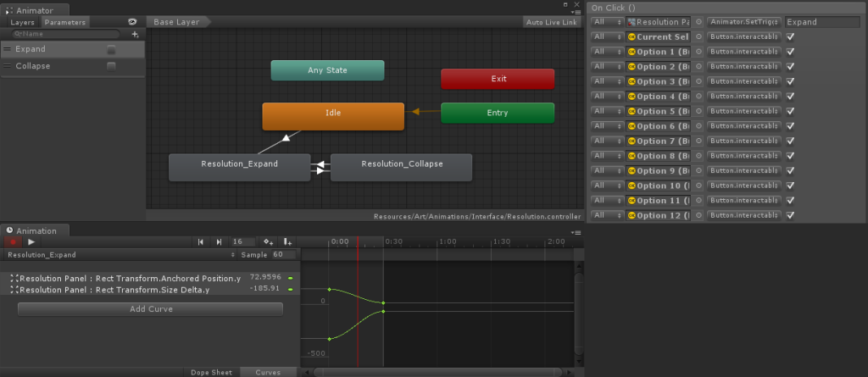Jump to the previous keyframe

(201, 241)
